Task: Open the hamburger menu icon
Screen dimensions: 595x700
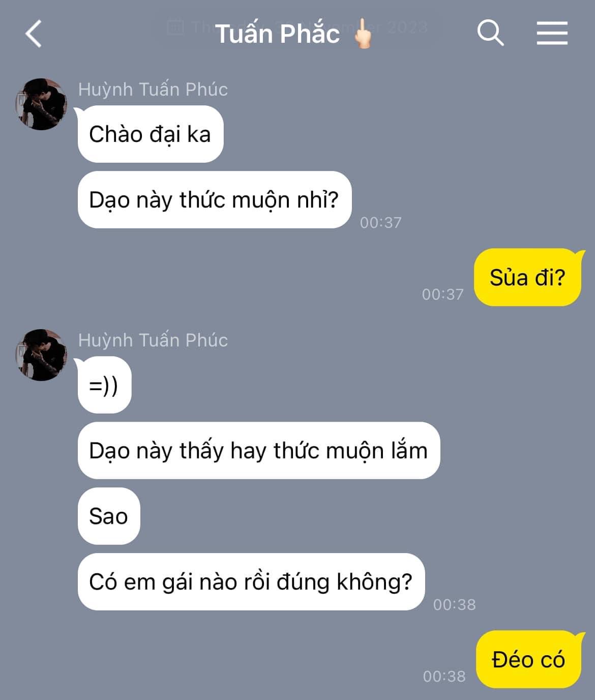Action: coord(552,33)
